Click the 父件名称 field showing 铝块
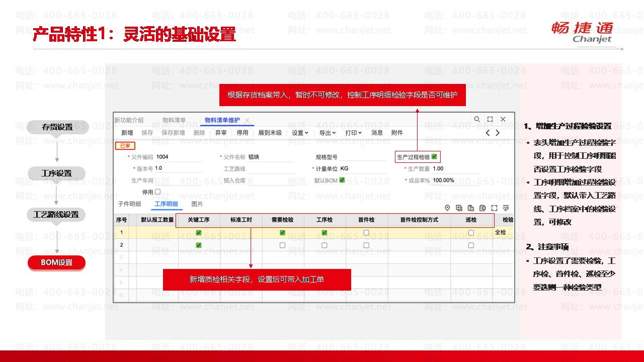644x362 pixels. (271, 157)
